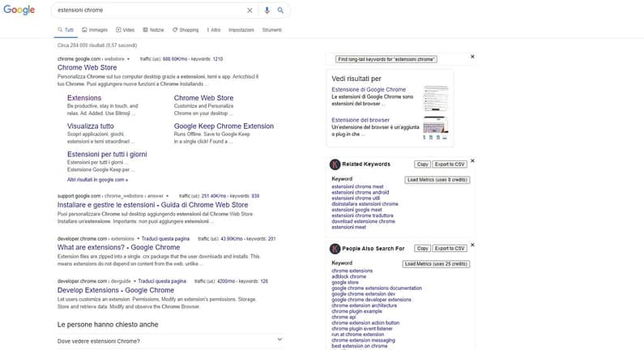This screenshot has width=644, height=350.
Task: Switch to the Shopping tab
Action: (186, 30)
